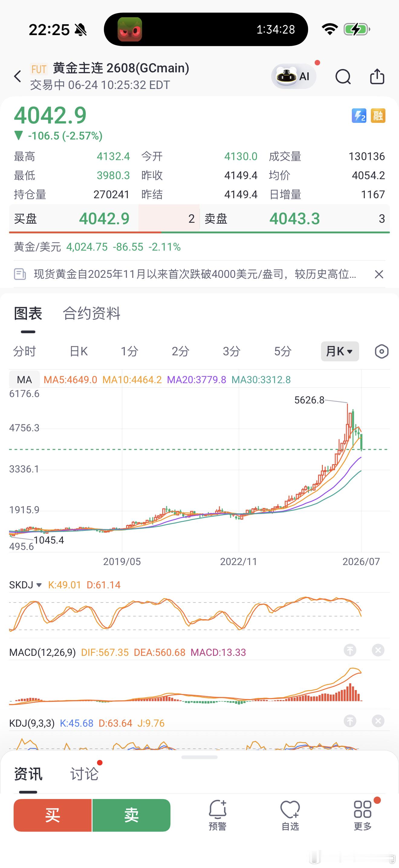Move the KDJ indicator up
This screenshot has width=399, height=868.
pyautogui.click(x=350, y=721)
